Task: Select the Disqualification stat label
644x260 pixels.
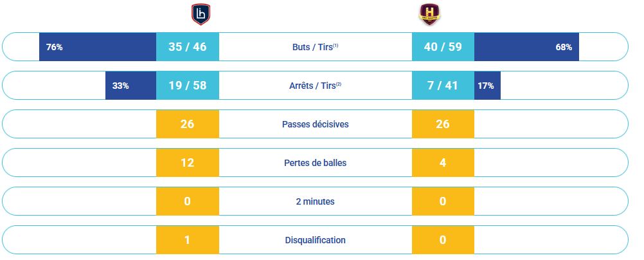Action: [315, 240]
